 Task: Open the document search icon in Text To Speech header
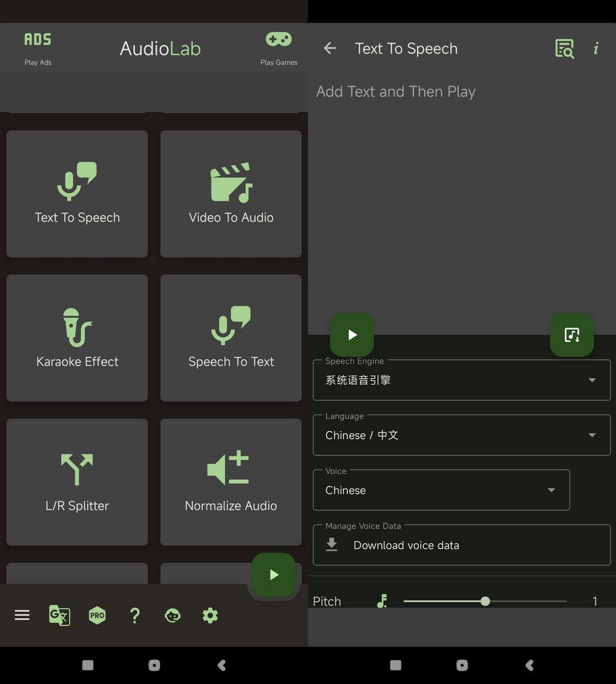pyautogui.click(x=564, y=49)
